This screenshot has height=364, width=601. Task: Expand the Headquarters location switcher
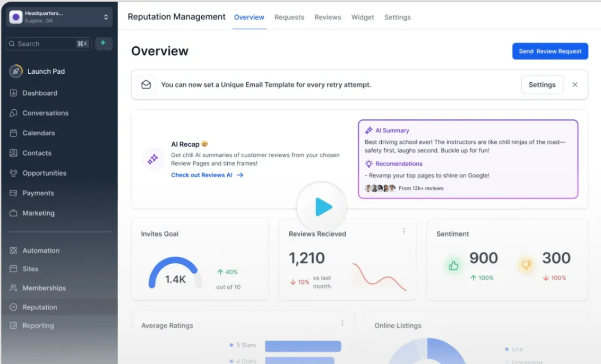(x=106, y=17)
